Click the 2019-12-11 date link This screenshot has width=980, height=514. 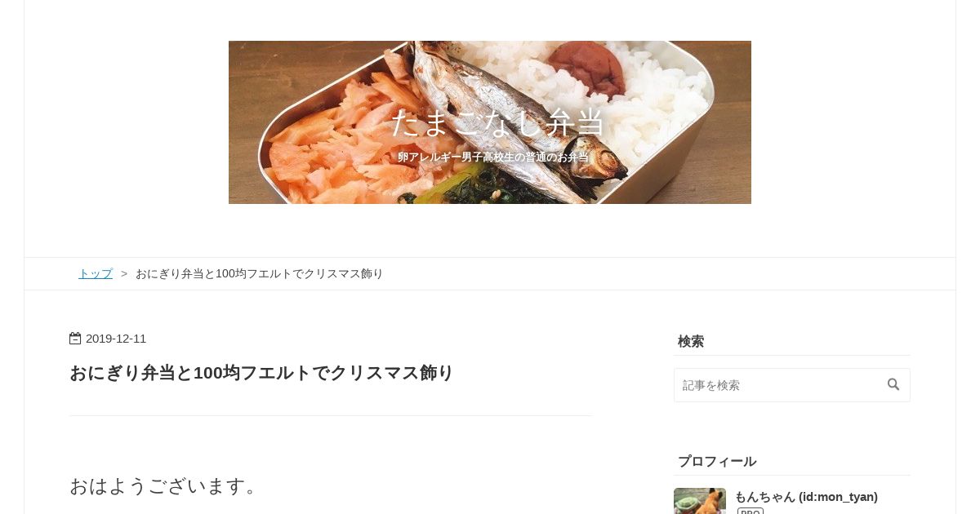[116, 339]
